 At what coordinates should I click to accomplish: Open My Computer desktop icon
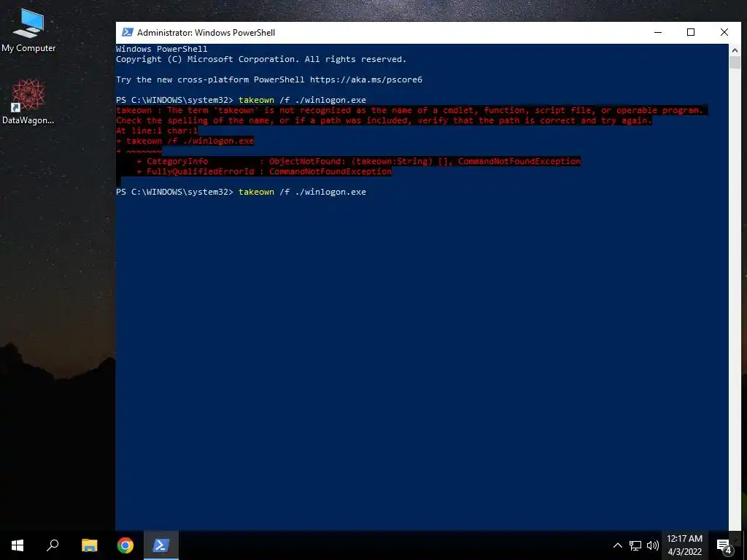28,31
